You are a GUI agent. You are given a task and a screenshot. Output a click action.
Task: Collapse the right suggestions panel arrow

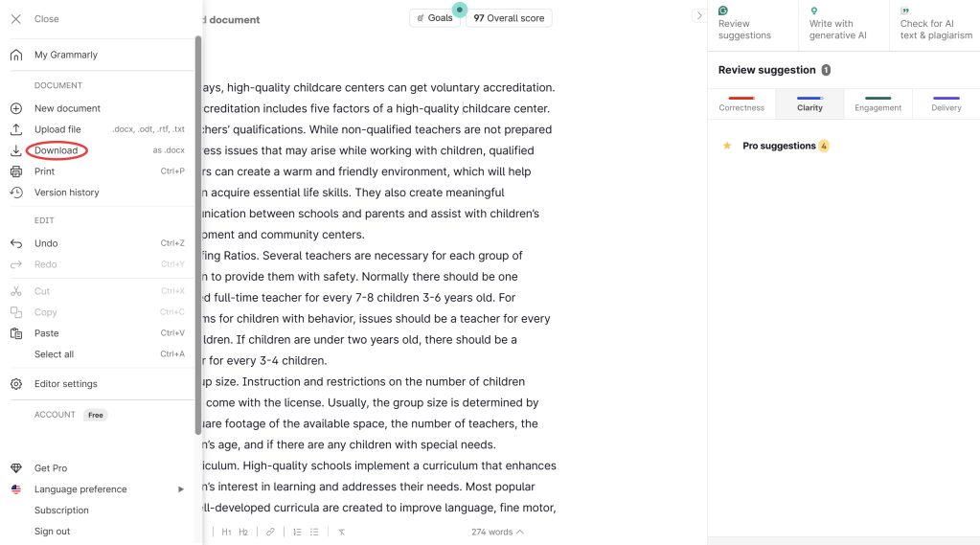pos(699,15)
